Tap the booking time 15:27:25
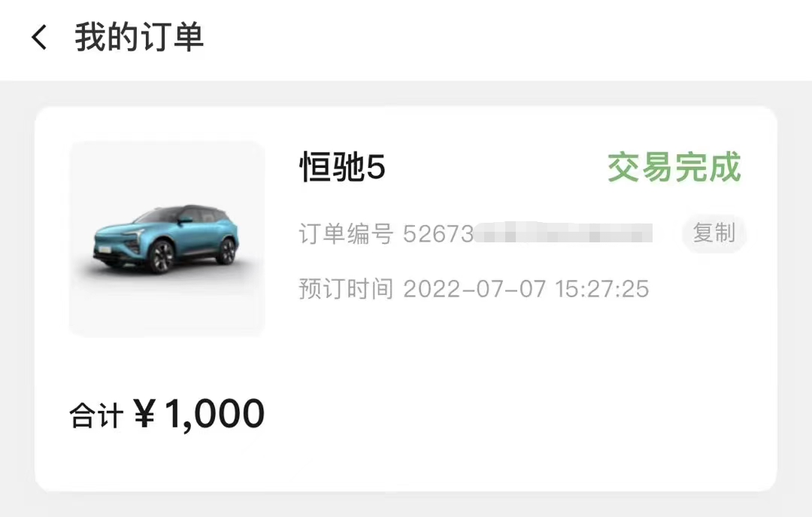This screenshot has height=517, width=812. [601, 289]
